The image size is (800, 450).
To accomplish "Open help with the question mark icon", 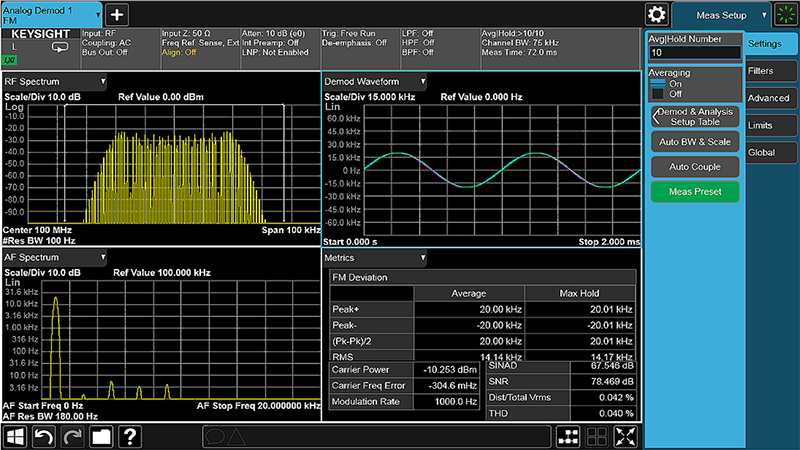I will tap(129, 436).
